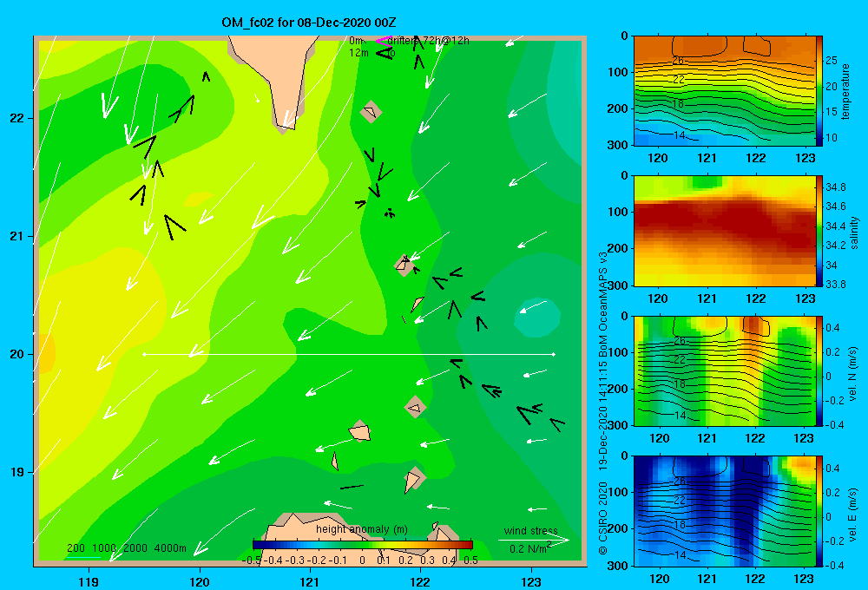This screenshot has height=590, width=868.
Task: Click the '4000m' bathymetry legend label
Action: coord(170,548)
